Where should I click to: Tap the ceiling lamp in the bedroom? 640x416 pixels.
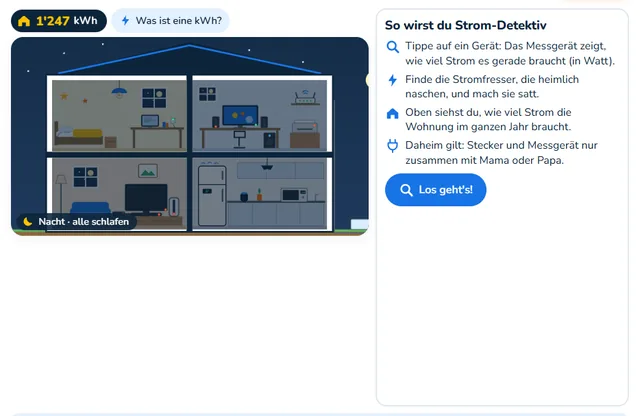pyautogui.click(x=119, y=91)
